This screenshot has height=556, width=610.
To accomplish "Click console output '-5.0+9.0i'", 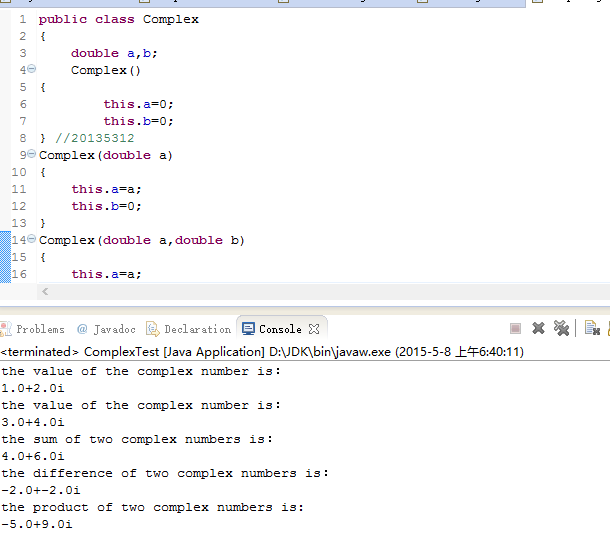I will 37,524.
